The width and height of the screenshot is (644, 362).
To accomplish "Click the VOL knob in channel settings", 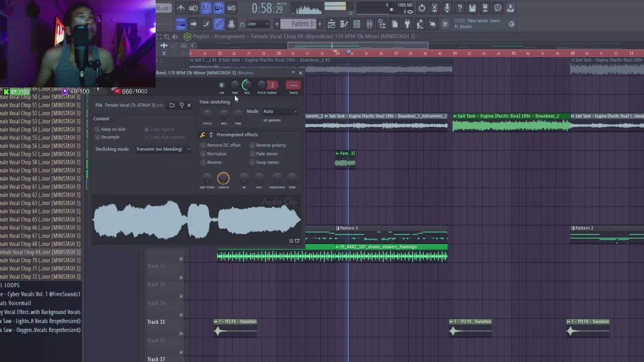I will (x=247, y=85).
